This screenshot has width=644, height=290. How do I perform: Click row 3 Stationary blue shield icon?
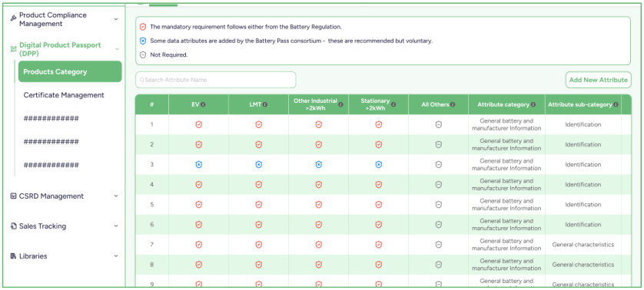[379, 164]
